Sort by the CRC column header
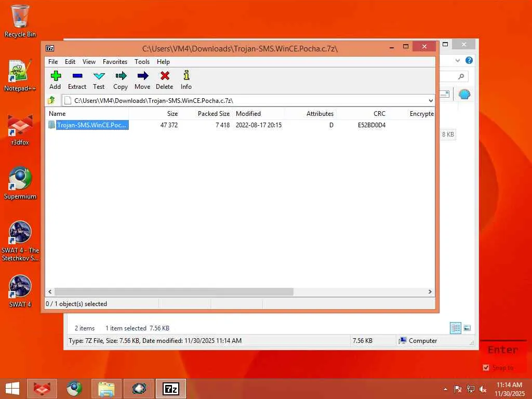The width and height of the screenshot is (532, 399). click(362, 114)
